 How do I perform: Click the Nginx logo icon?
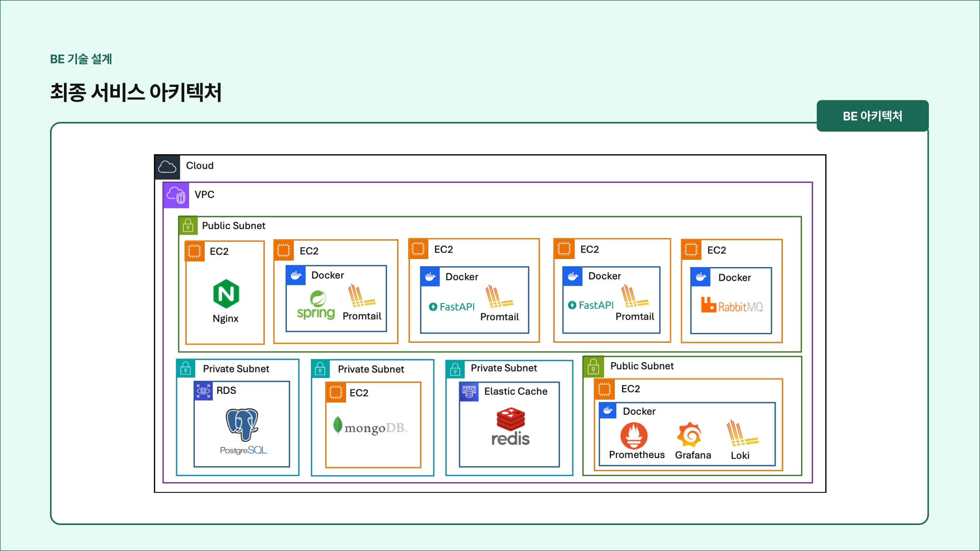tap(226, 294)
